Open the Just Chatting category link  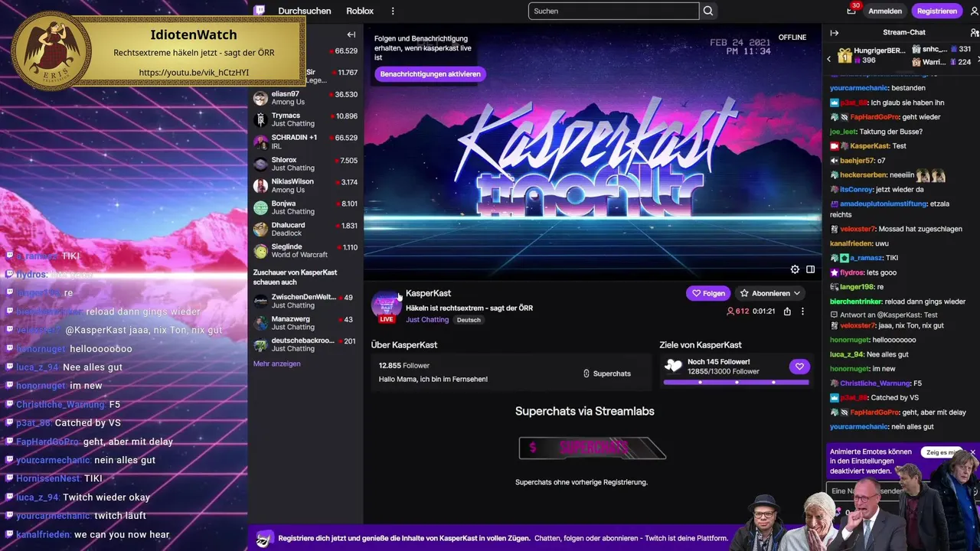427,320
